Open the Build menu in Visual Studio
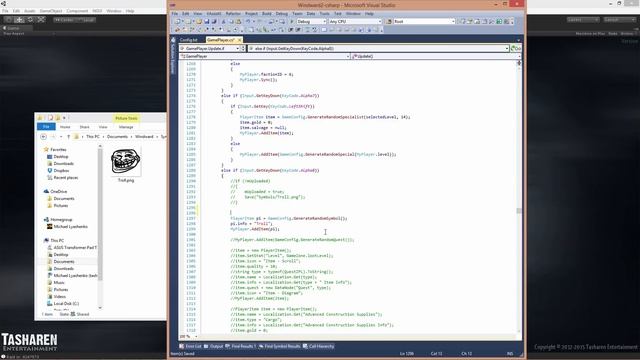Image resolution: width=640 pixels, height=360 pixels. (267, 13)
